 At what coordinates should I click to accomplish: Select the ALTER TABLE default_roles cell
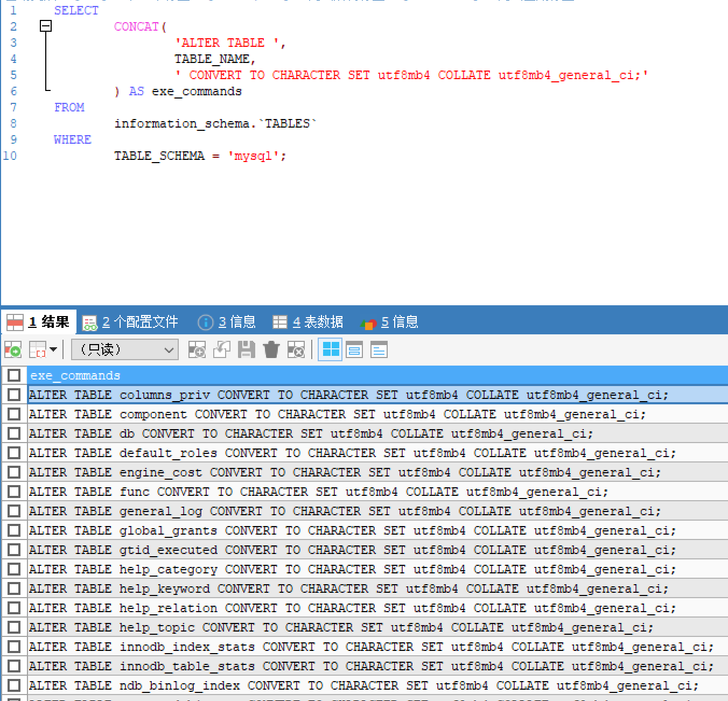(377, 453)
